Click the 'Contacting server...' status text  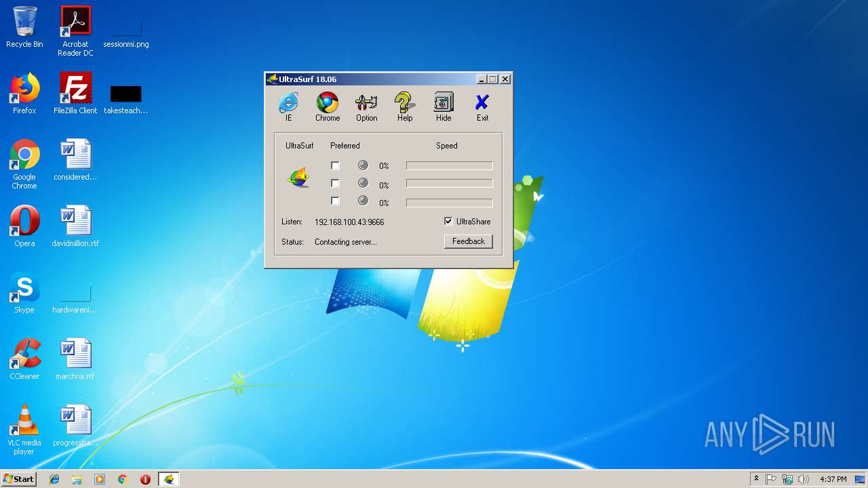[x=346, y=242]
